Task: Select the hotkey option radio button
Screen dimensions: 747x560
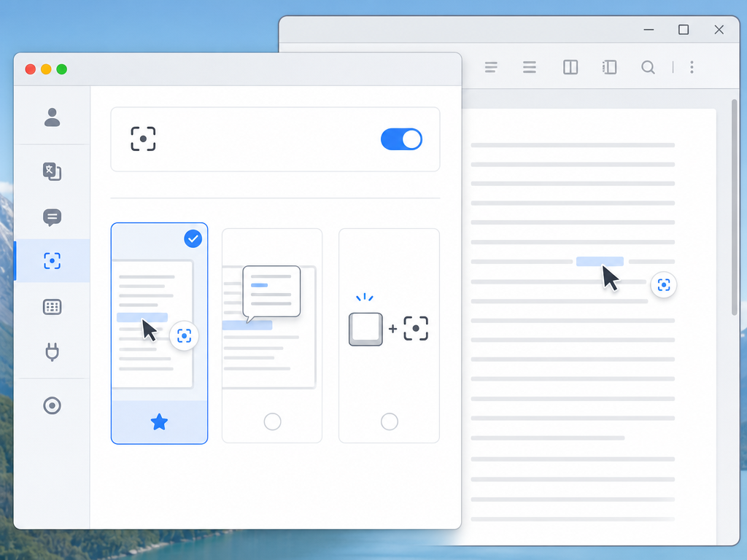Action: [x=390, y=421]
